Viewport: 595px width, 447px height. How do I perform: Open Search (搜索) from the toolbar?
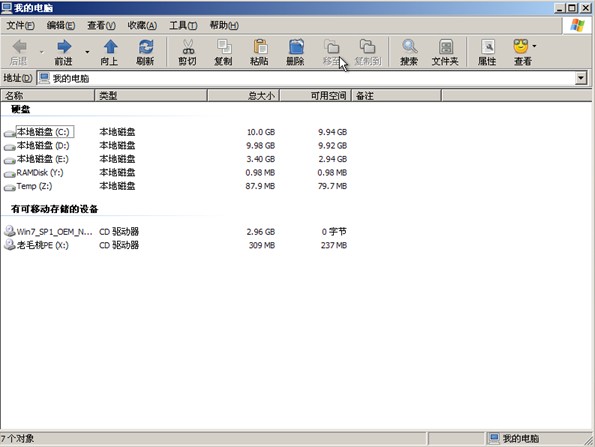coord(409,52)
